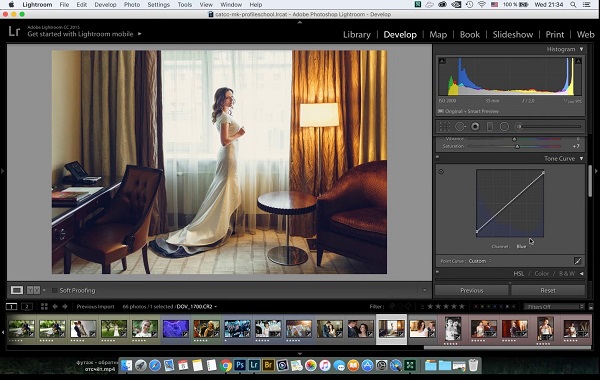
Task: Select the Crop Overlay tool icon
Action: tap(444, 126)
